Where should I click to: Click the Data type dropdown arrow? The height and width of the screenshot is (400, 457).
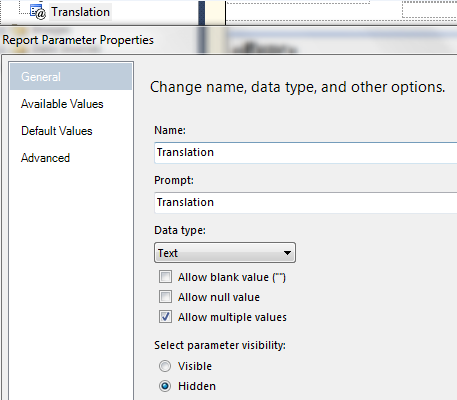coord(287,253)
